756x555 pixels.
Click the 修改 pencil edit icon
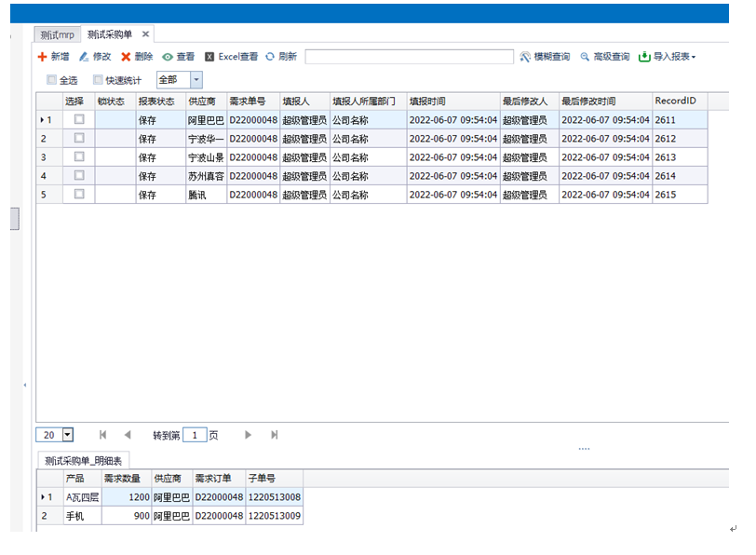click(x=84, y=57)
